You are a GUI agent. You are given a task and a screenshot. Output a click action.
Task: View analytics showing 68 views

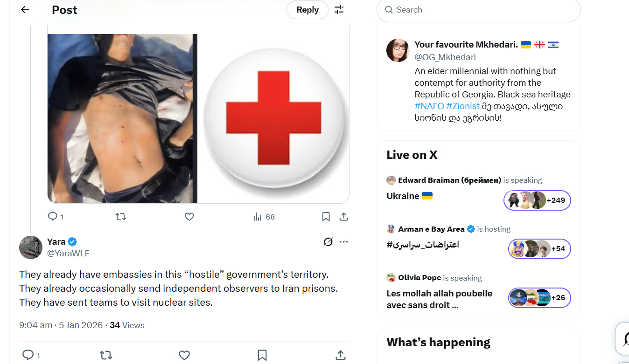click(x=264, y=217)
